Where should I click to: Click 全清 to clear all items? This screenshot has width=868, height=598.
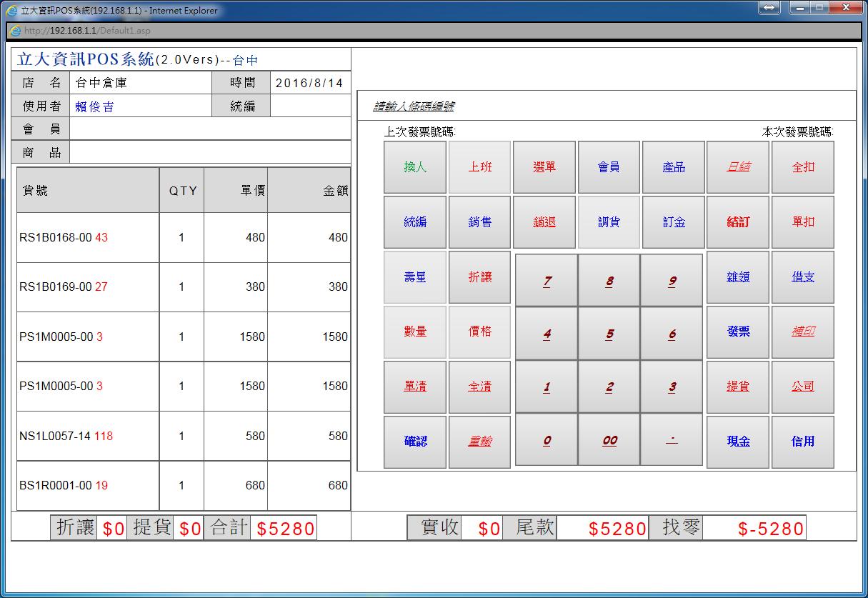[x=479, y=387]
